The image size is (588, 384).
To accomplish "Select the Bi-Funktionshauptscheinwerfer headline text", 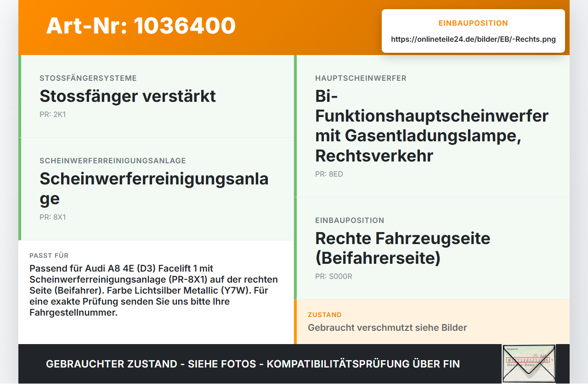I will click(x=432, y=126).
